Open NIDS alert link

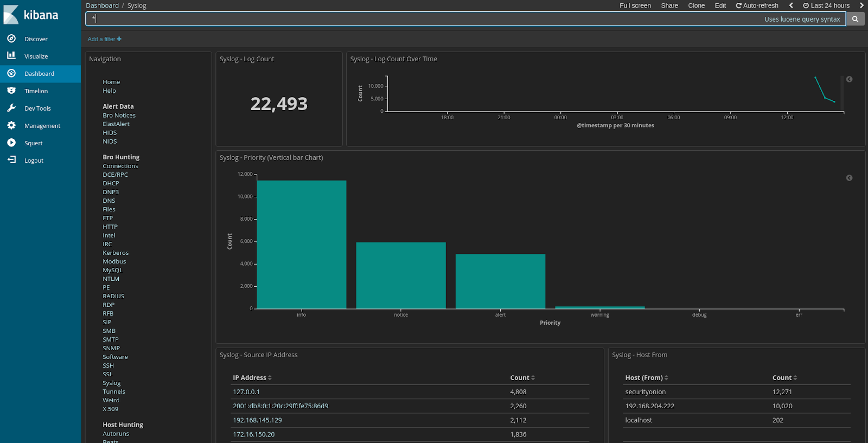(110, 142)
